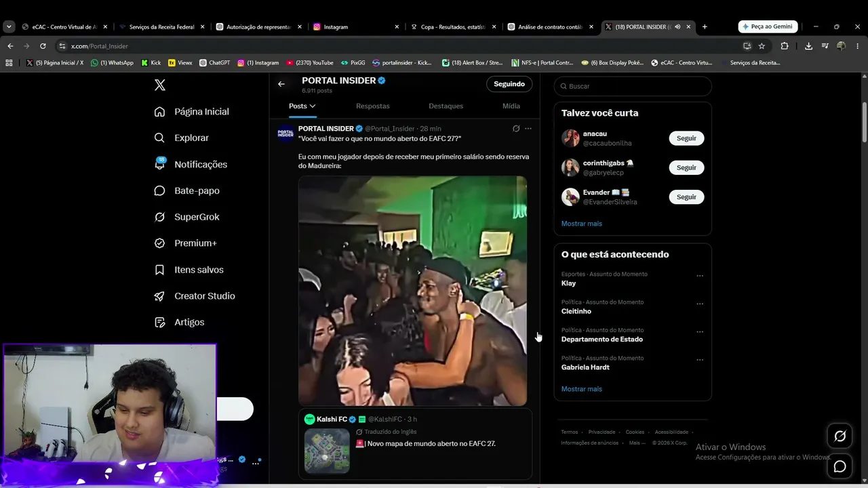Image resolution: width=868 pixels, height=488 pixels.
Task: Mute audio on the PORTAL INSIDER tab
Action: pyautogui.click(x=677, y=27)
